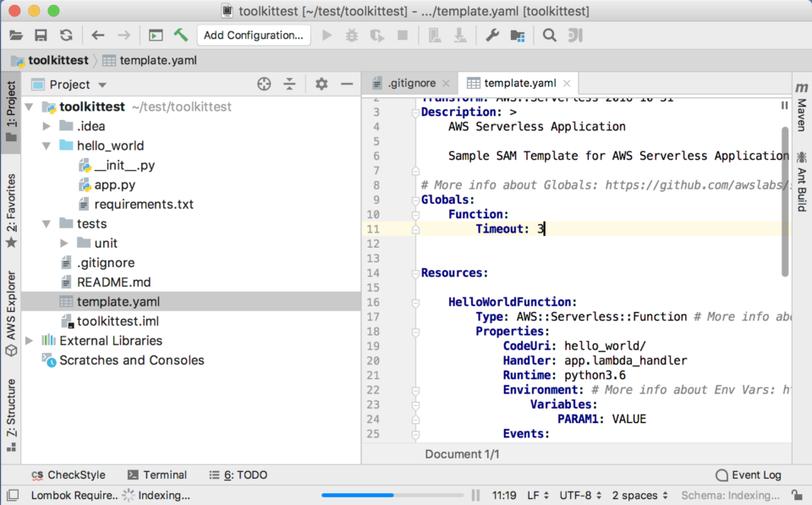Click the indexing progress bar
The image size is (812, 505).
[x=392, y=496]
